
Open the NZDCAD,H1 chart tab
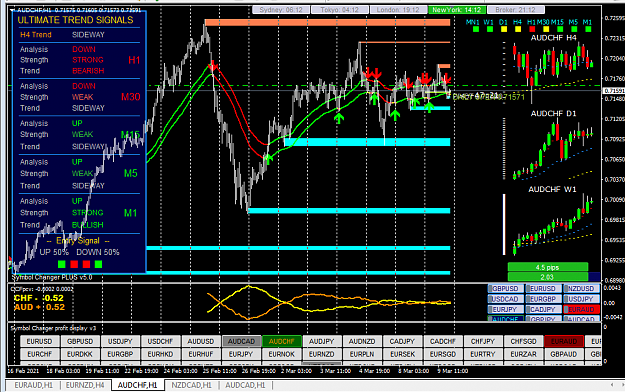[191, 385]
